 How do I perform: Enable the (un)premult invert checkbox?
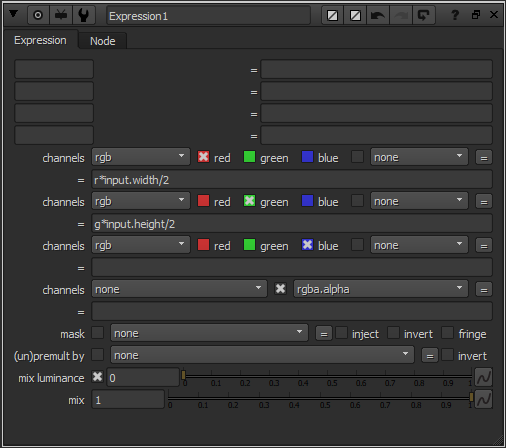click(x=447, y=355)
